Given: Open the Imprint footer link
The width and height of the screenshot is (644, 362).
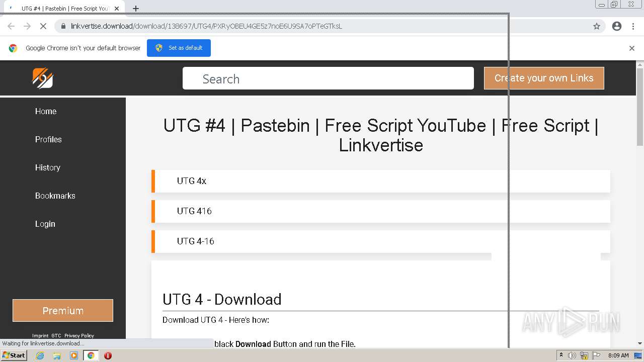Looking at the screenshot, I should [40, 335].
